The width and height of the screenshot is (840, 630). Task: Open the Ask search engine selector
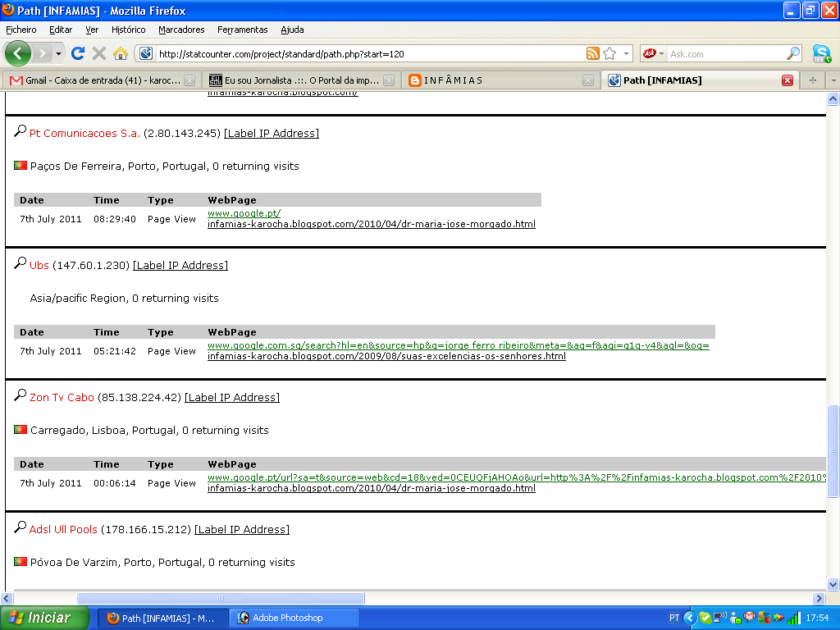coord(654,53)
